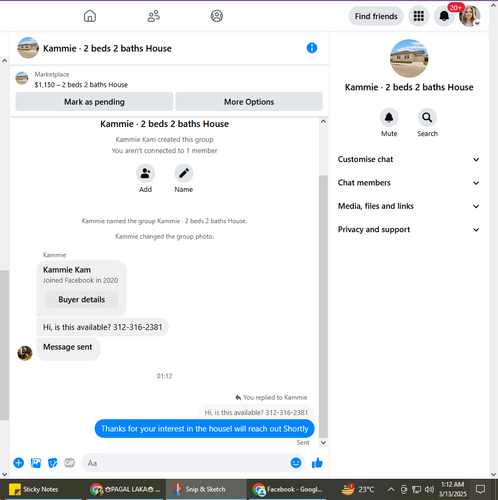
Task: Click the Find friends button
Action: click(376, 16)
